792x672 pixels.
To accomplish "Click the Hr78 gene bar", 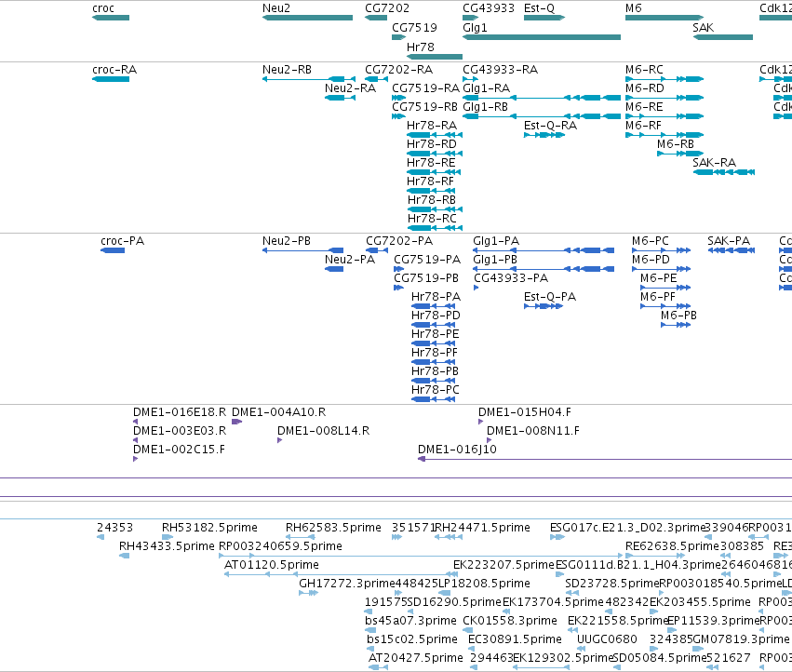I will tap(435, 57).
